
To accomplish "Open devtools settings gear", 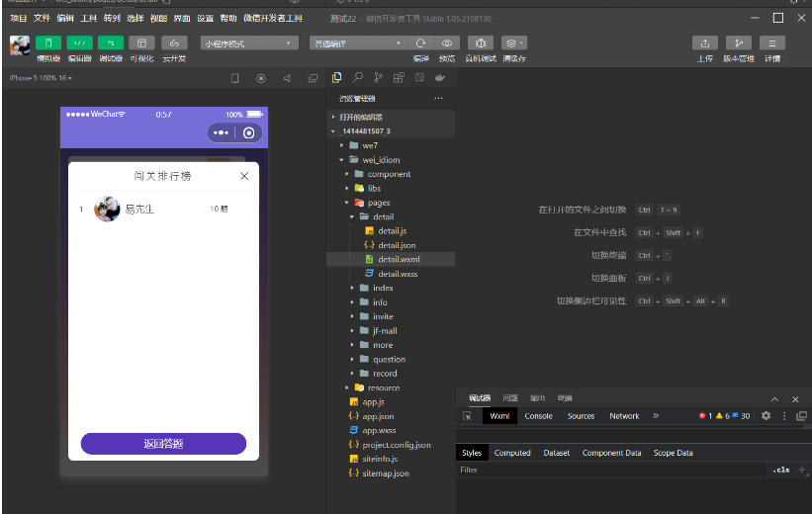I will (766, 416).
